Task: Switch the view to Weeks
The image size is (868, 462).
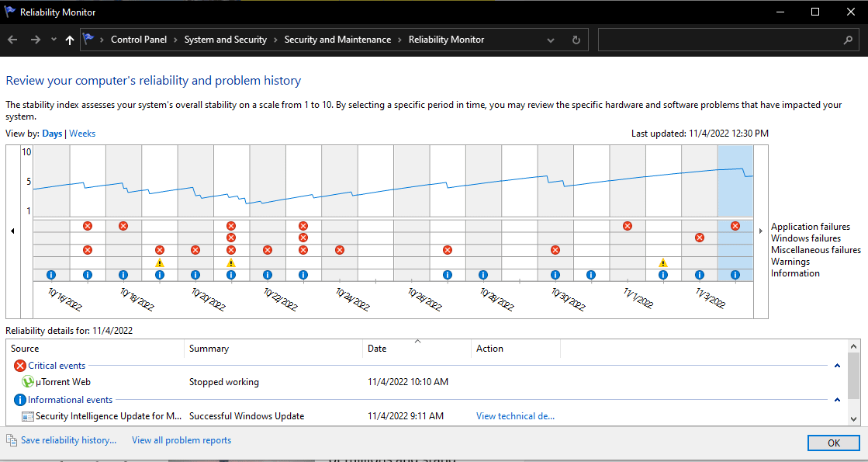Action: pos(82,133)
